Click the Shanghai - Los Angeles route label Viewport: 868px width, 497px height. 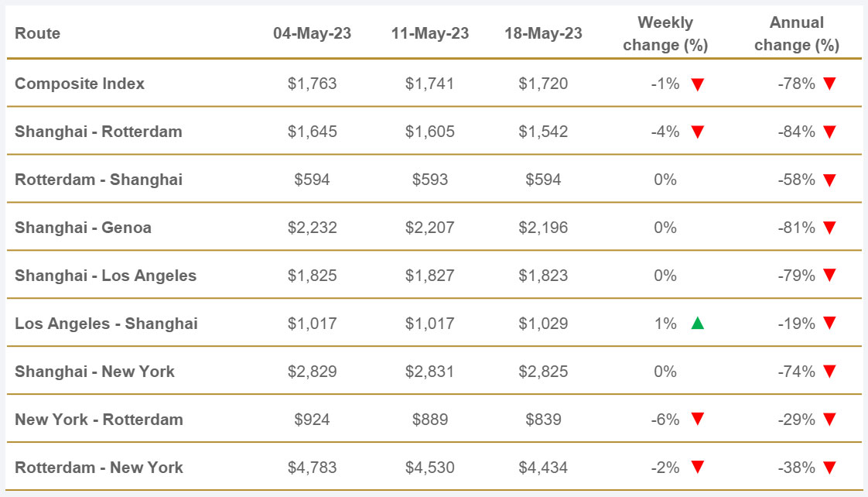click(105, 276)
